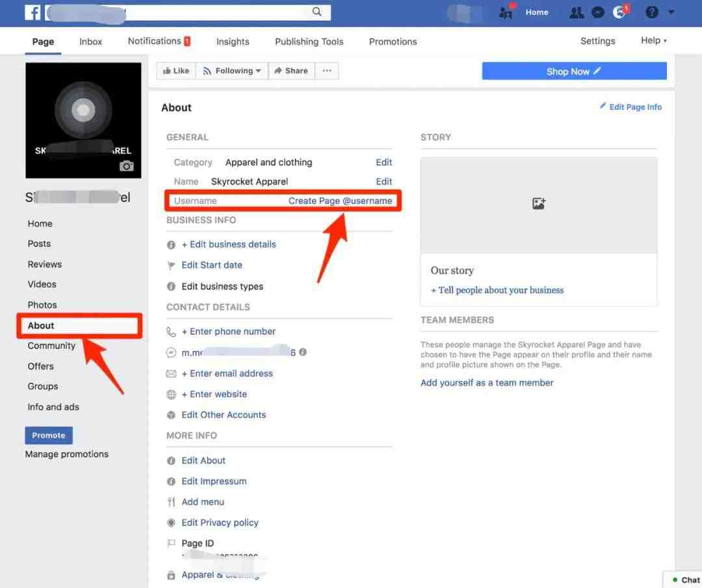Open Community in left sidebar
This screenshot has height=588, width=702.
51,346
